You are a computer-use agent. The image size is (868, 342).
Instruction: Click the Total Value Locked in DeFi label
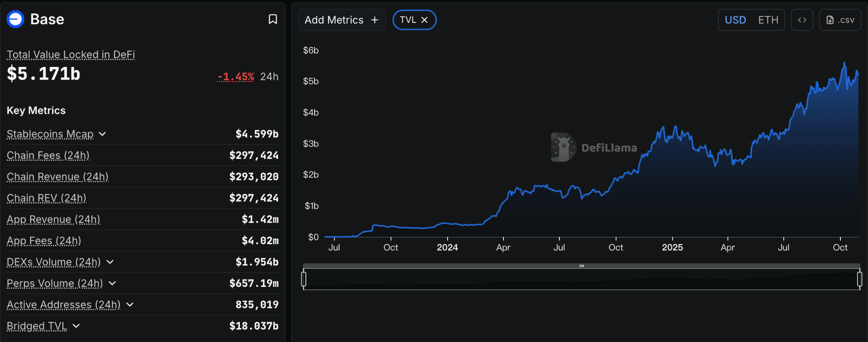click(71, 55)
